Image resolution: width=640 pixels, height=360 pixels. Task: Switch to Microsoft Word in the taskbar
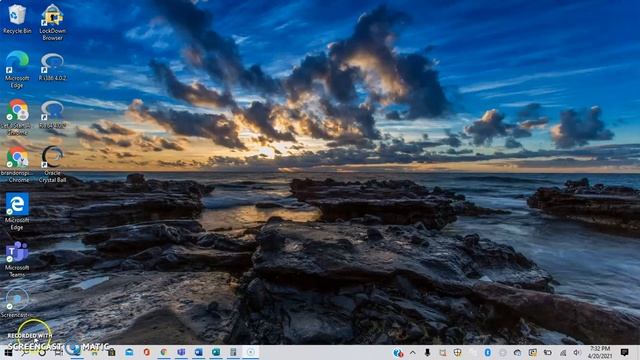point(199,352)
